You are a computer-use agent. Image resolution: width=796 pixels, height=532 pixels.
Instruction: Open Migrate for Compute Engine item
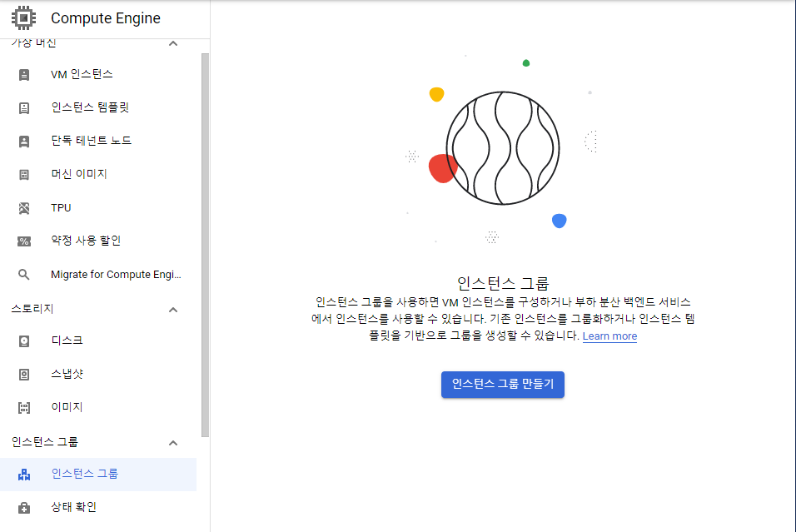(98, 275)
